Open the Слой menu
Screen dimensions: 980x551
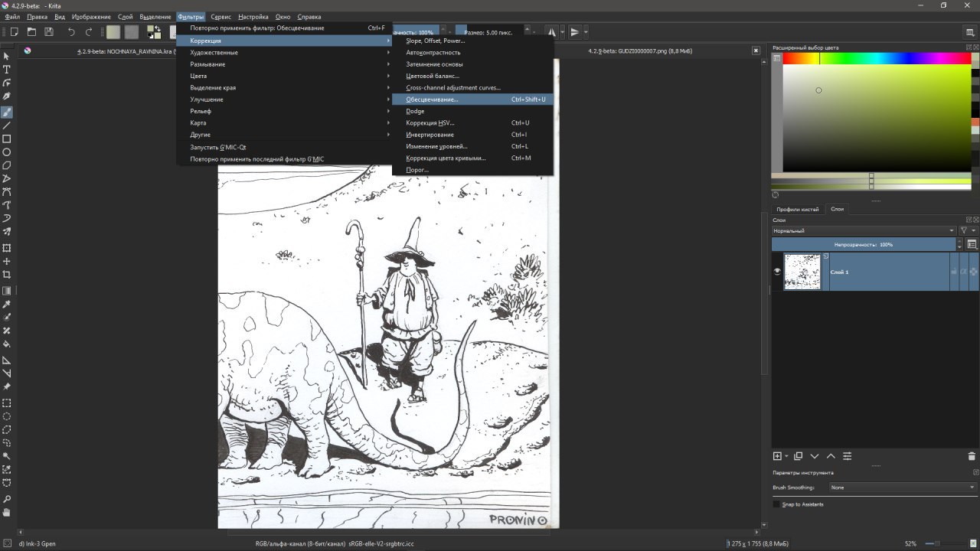coord(125,16)
